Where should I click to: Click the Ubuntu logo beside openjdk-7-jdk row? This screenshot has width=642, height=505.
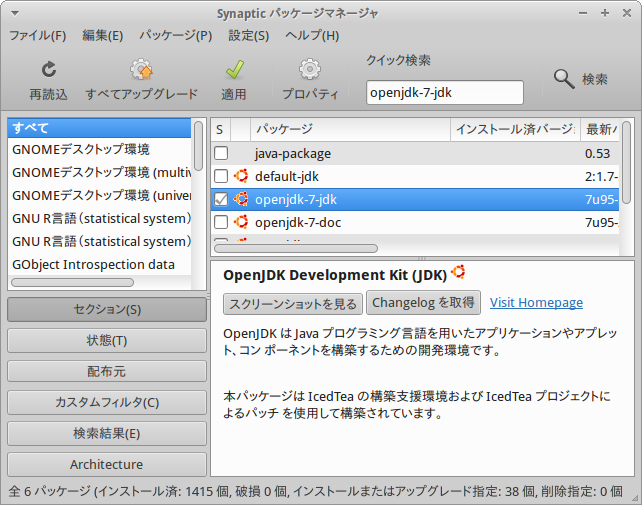coord(241,199)
